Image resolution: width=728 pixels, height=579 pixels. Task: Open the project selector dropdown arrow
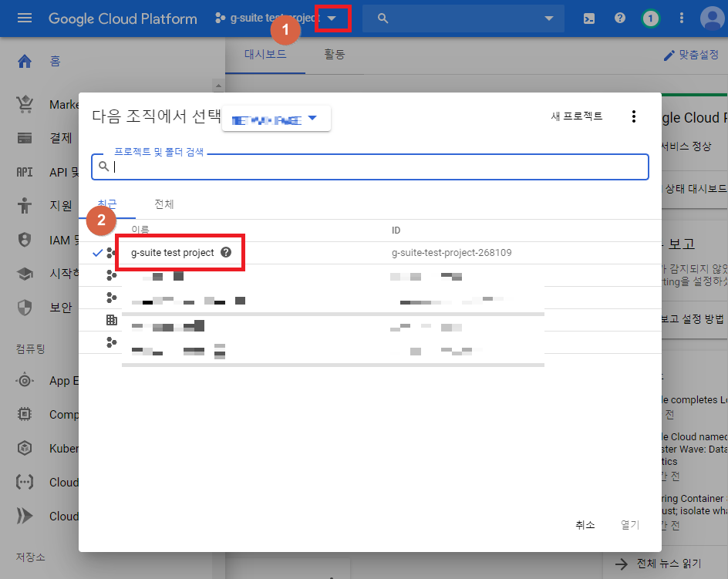click(332, 19)
